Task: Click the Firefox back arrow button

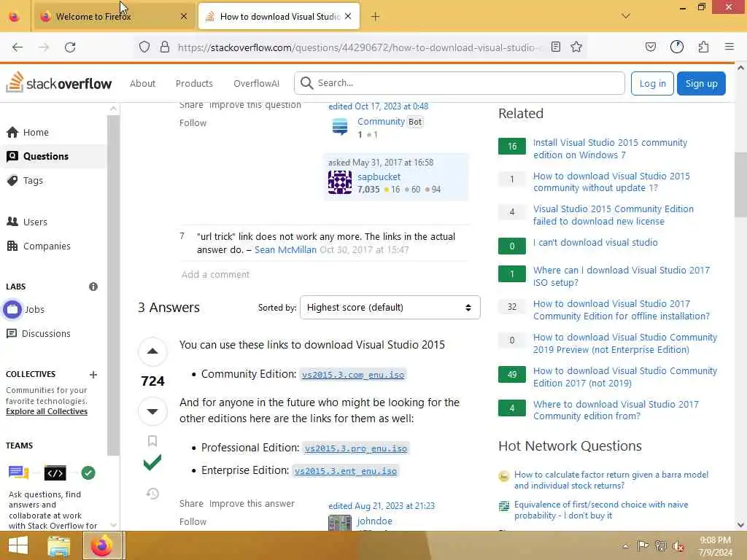Action: point(18,47)
